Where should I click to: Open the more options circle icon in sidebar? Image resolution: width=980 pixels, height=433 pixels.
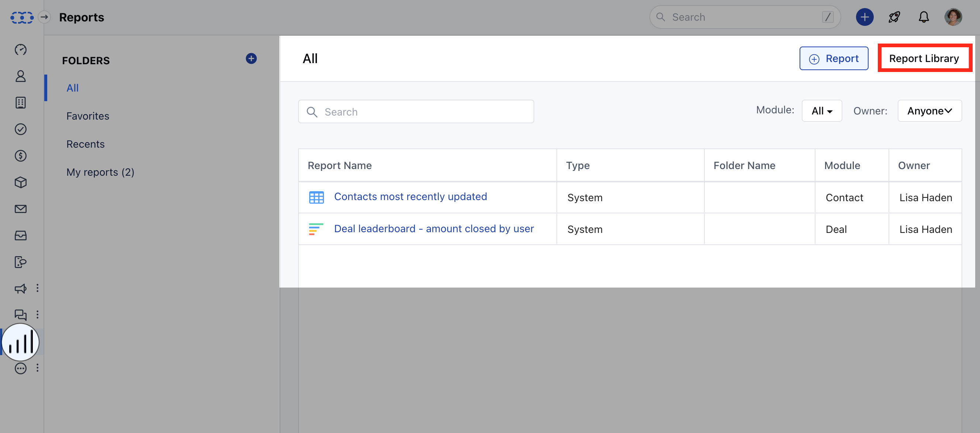[x=21, y=368]
